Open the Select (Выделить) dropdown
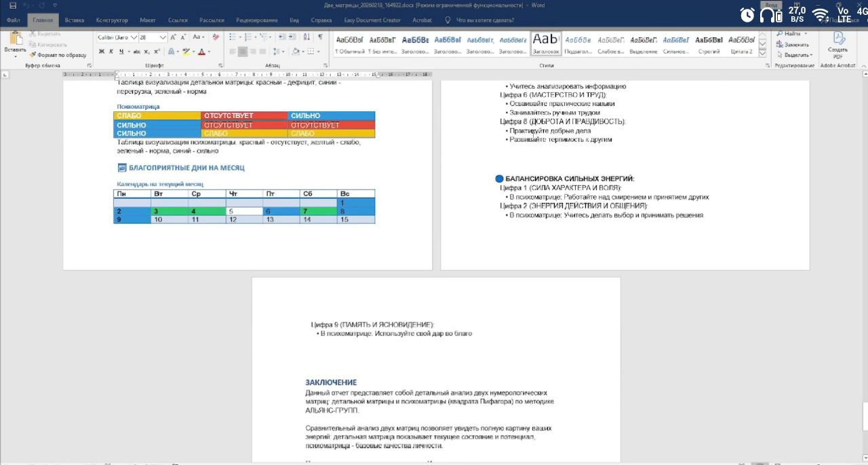Viewport: 868px width, 465px height. [x=795, y=55]
